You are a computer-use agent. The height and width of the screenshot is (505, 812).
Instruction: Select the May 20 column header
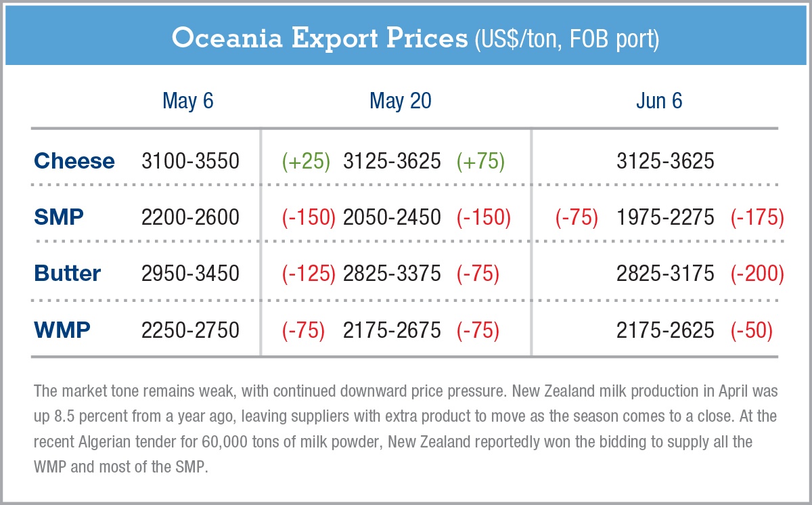click(400, 102)
